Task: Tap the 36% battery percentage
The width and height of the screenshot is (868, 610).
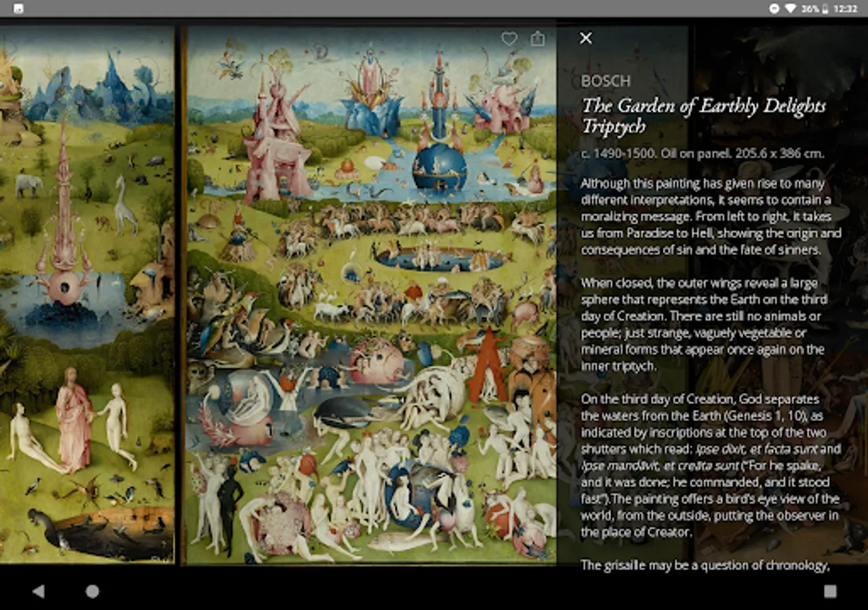Action: (810, 9)
